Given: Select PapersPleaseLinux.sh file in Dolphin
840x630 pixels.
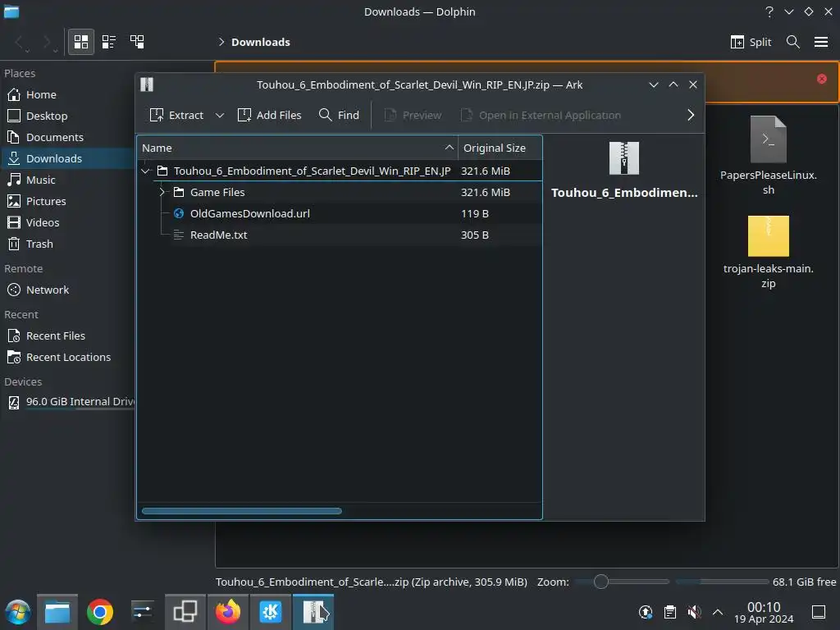Looking at the screenshot, I should [x=768, y=155].
